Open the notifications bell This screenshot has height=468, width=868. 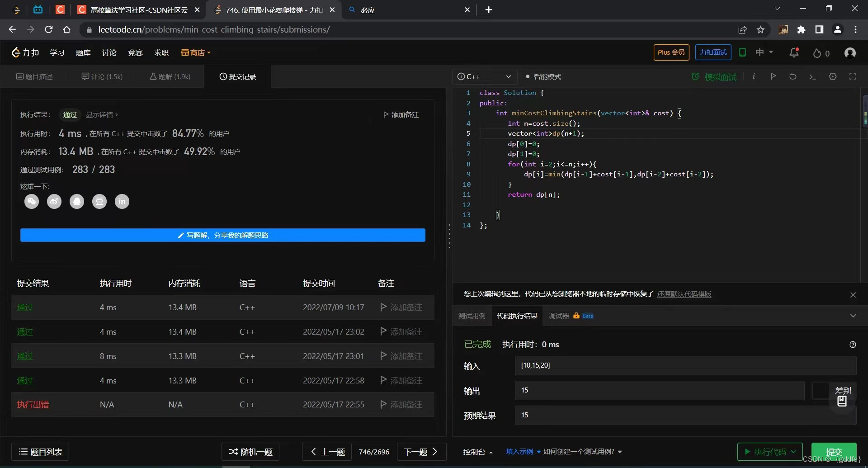794,52
